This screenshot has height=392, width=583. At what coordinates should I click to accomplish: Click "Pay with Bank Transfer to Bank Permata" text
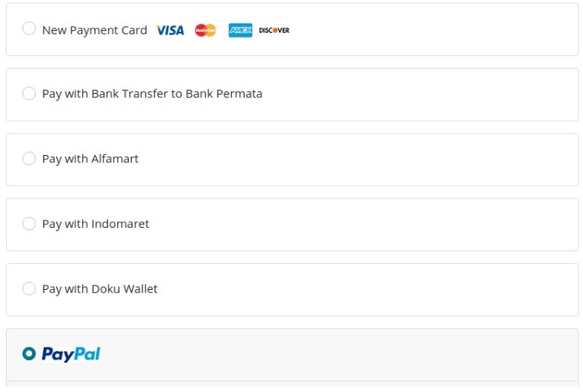coord(152,94)
